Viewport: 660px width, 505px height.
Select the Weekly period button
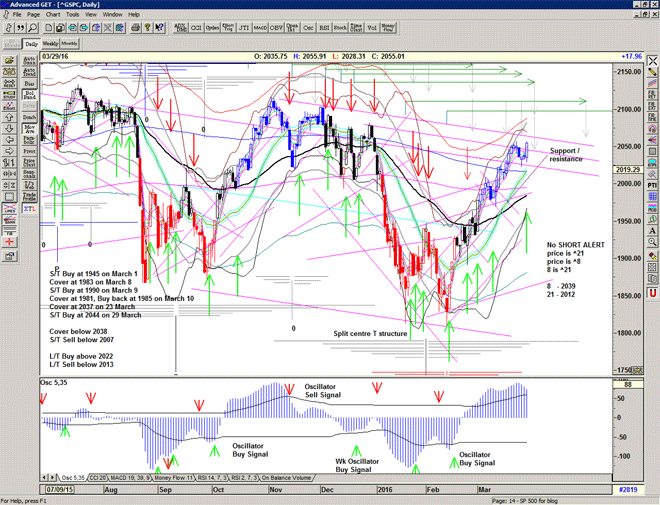49,45
